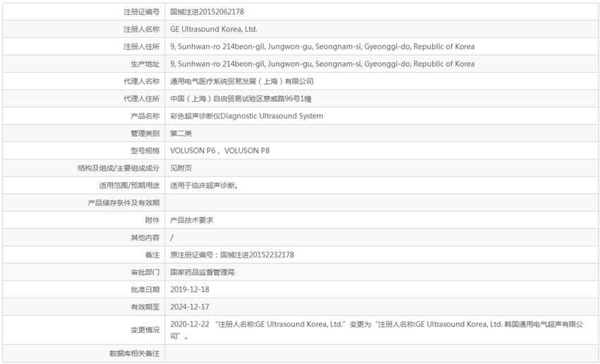Viewport: 600px width, 364px height.
Task: Click the management class value 第二类
Action: coord(181,133)
